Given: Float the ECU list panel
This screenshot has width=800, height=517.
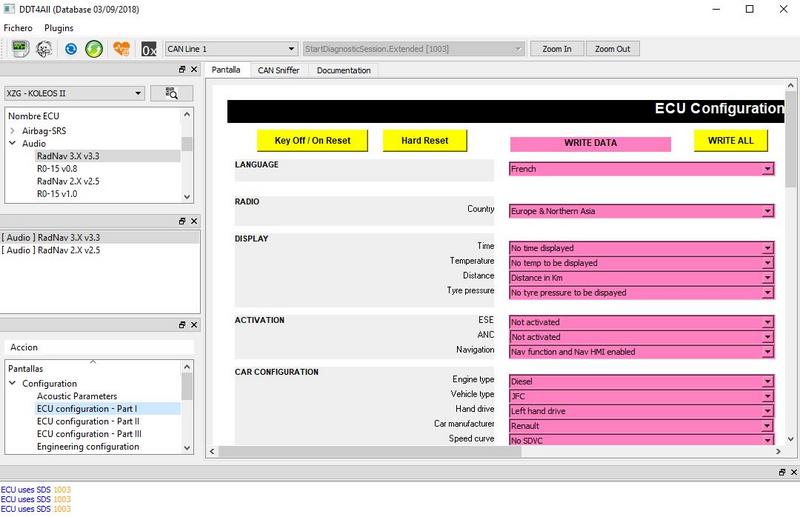Looking at the screenshot, I should tap(182, 69).
